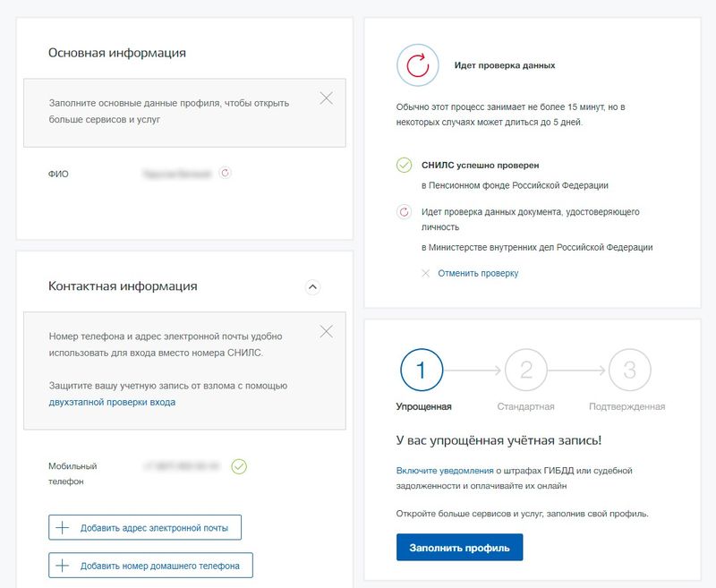Click Добавить адрес электронной почты button
This screenshot has width=716, height=588.
coord(145,528)
